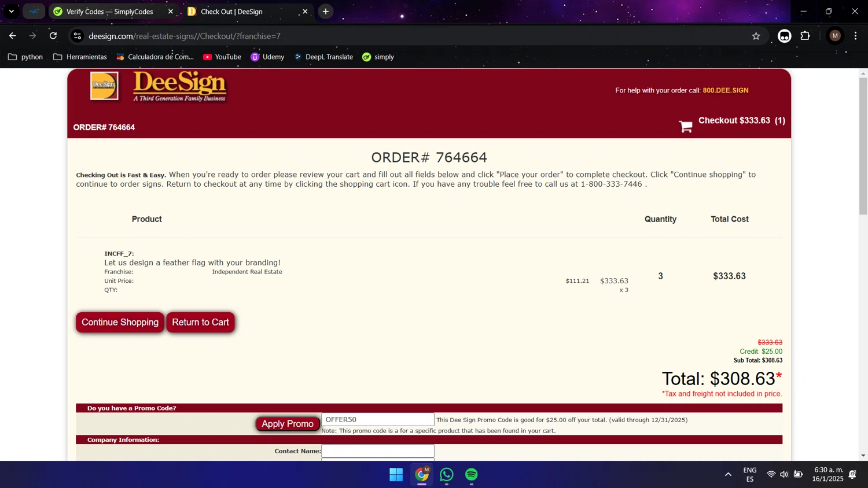Click the ORDER# 764664 heading text
868x488 pixels.
click(x=429, y=157)
